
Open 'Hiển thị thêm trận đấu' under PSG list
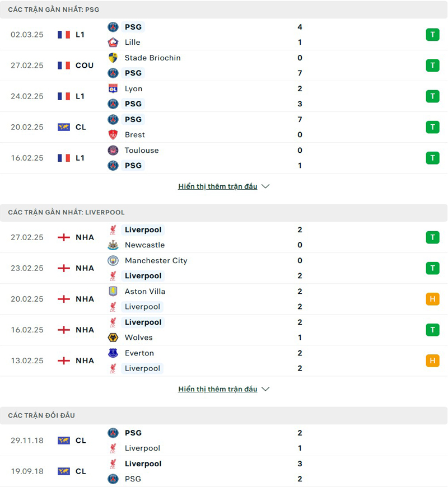coord(216,186)
